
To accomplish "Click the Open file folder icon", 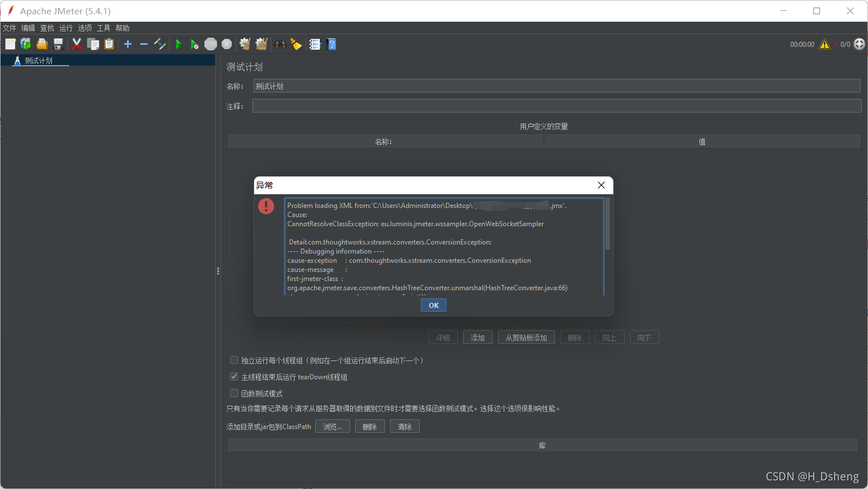I will tap(42, 44).
